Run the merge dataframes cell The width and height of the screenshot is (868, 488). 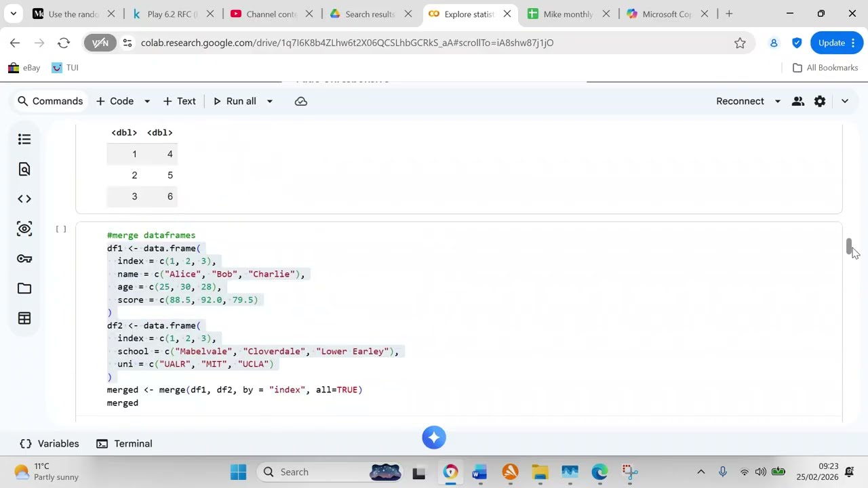(x=61, y=229)
